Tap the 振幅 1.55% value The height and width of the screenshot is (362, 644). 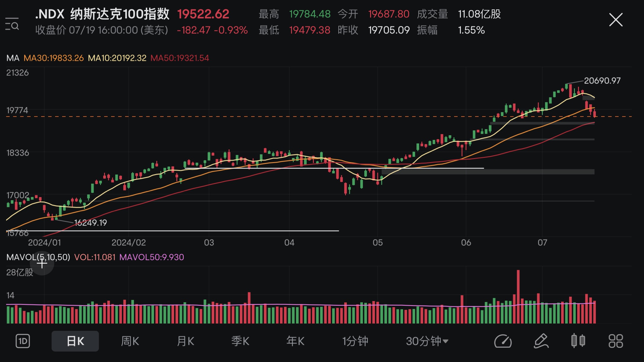click(x=471, y=30)
